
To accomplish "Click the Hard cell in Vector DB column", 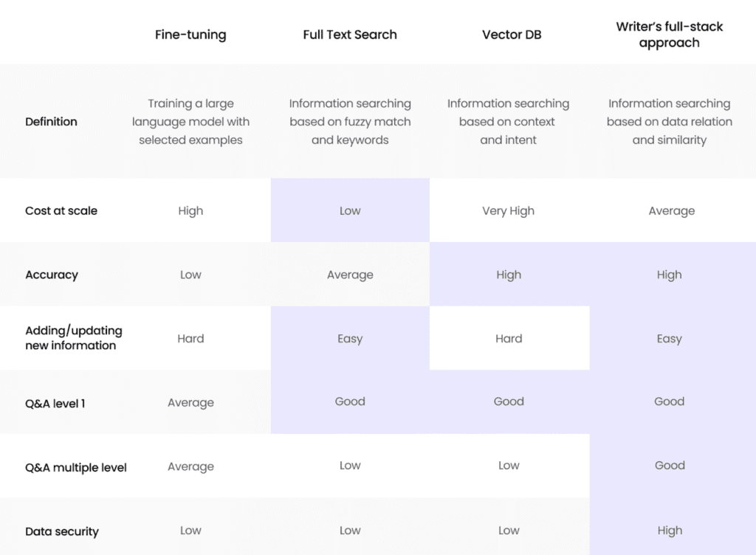I will coord(509,338).
